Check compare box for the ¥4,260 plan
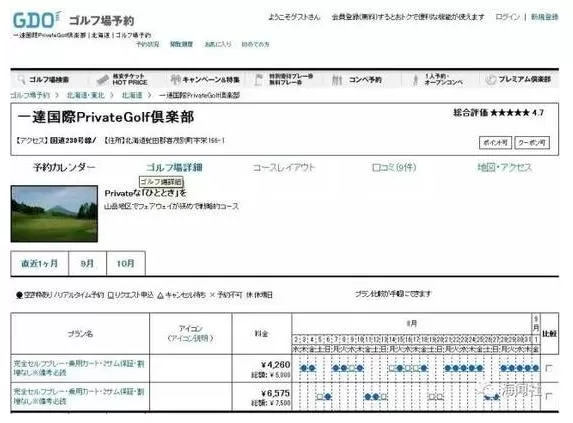The image size is (573, 423). [x=549, y=368]
